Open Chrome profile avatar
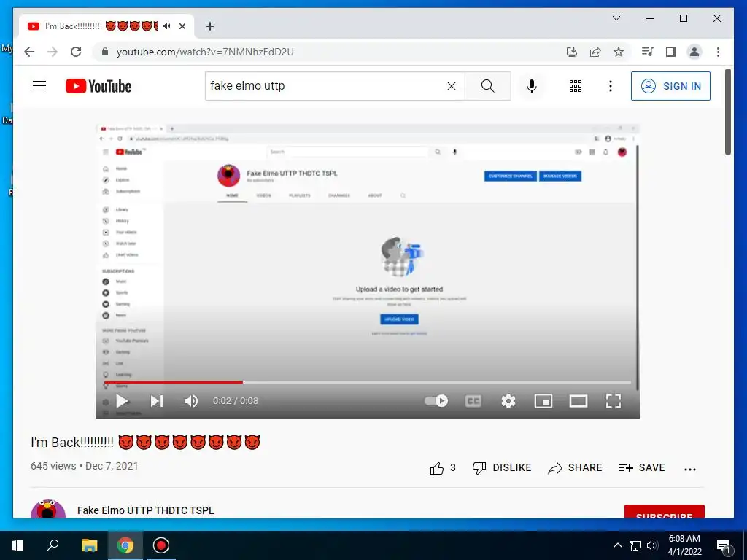 click(x=694, y=52)
